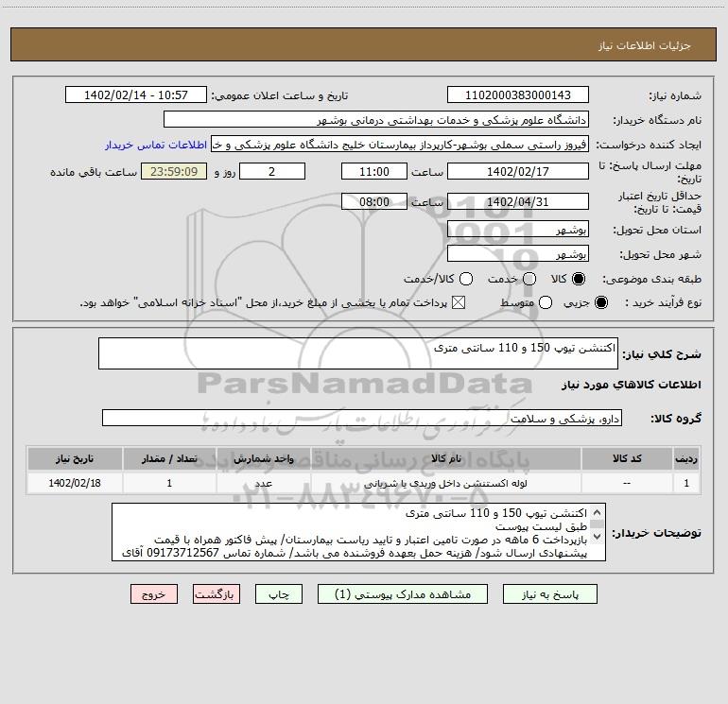
Task: Click the نام دستگاه خریدار field
Action: 376,120
